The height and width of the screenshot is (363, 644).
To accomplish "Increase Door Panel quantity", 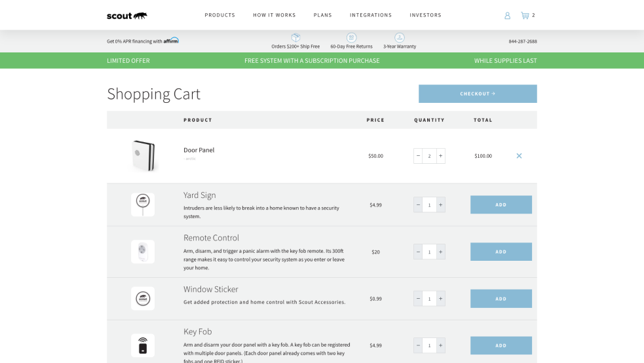I will click(440, 156).
